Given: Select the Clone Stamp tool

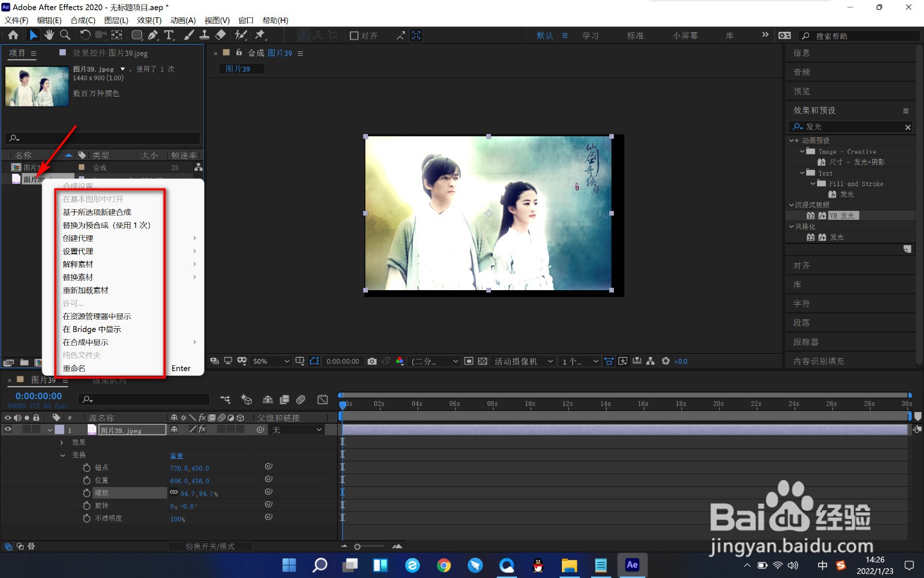Looking at the screenshot, I should click(204, 35).
